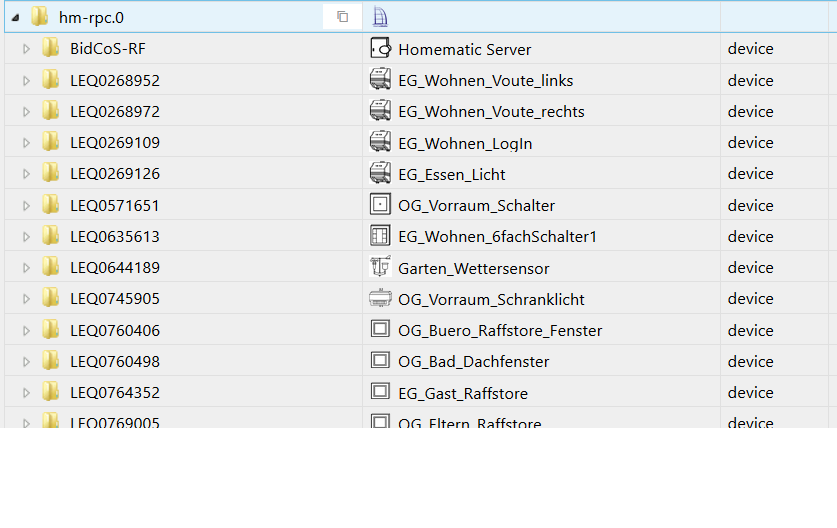Expand the LEQ0269109 node

pyautogui.click(x=26, y=143)
